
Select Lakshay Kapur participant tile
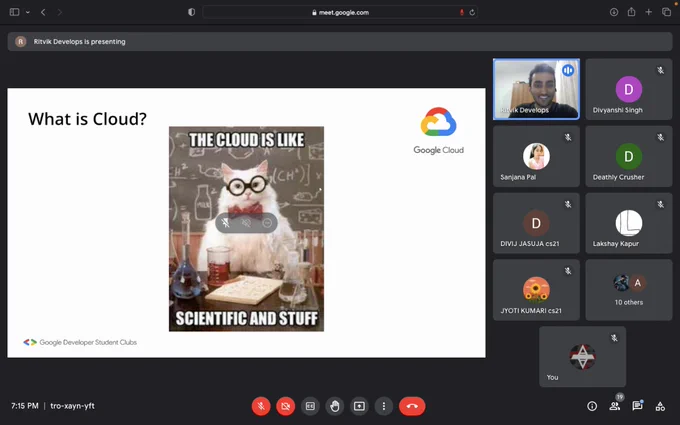pyautogui.click(x=629, y=223)
